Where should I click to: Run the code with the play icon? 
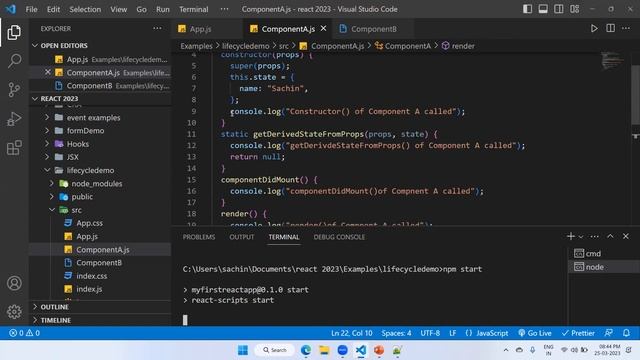[594, 29]
